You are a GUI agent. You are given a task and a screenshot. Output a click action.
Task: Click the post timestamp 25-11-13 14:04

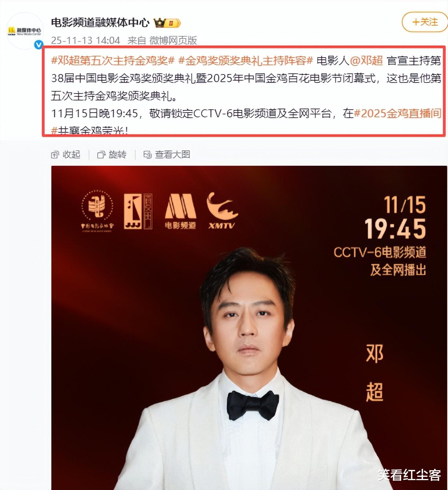click(85, 40)
